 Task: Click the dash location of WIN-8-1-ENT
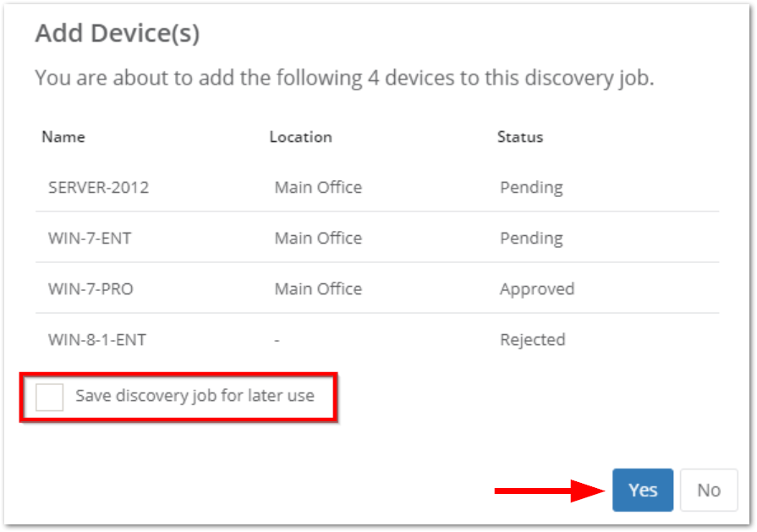pos(277,340)
